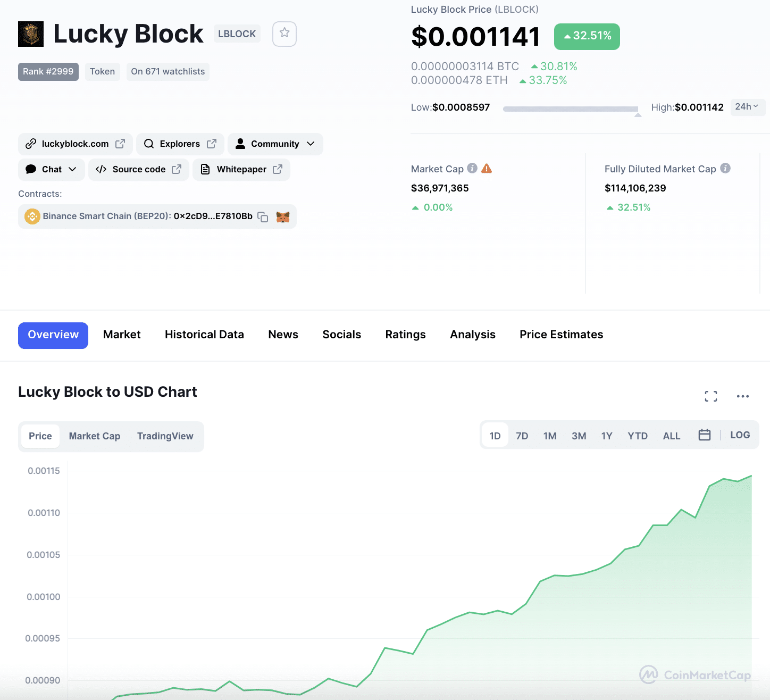Click external link icon beside Source code
This screenshot has height=700, width=770.
pyautogui.click(x=177, y=169)
